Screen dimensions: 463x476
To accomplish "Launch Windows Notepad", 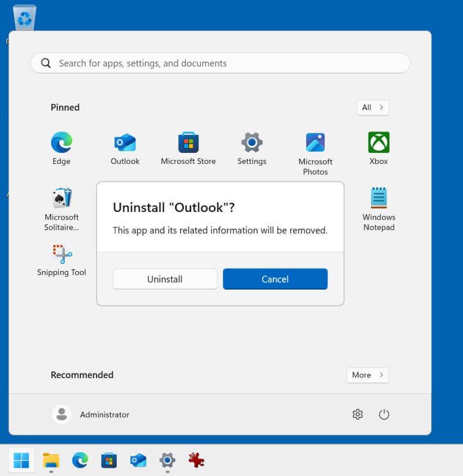I will [379, 197].
